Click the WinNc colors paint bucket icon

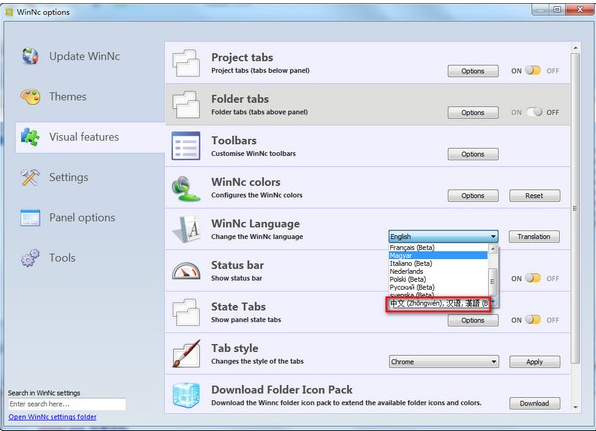pos(185,189)
